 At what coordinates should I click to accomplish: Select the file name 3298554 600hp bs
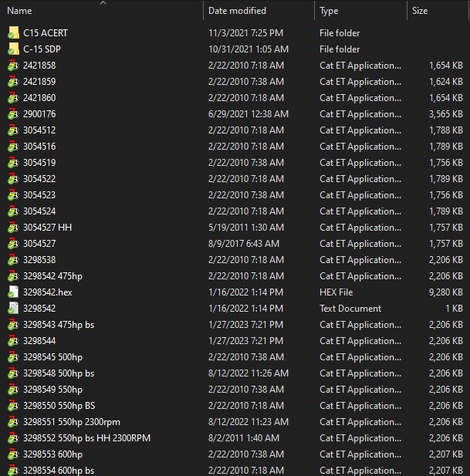point(59,471)
